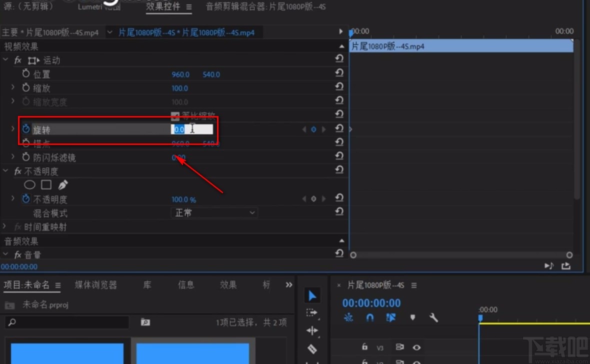The height and width of the screenshot is (364, 590).
Task: Open 项目 panel menu icon
Action: coord(58,285)
